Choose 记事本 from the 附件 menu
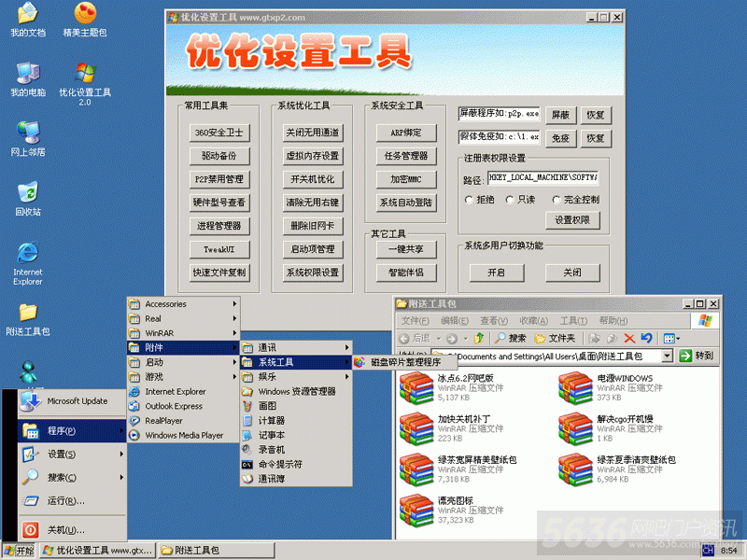 point(296,435)
